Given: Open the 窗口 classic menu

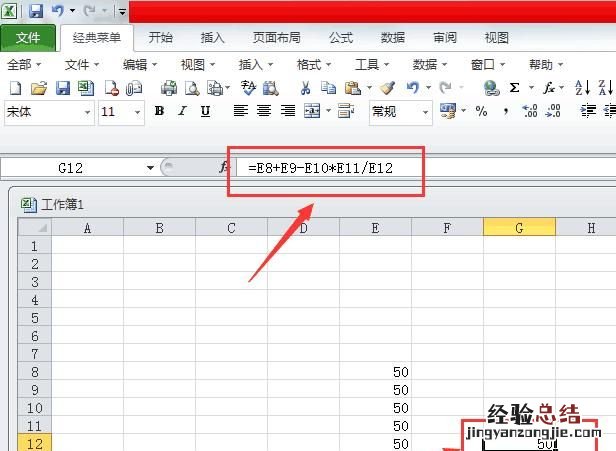Looking at the screenshot, I should pyautogui.click(x=488, y=64).
